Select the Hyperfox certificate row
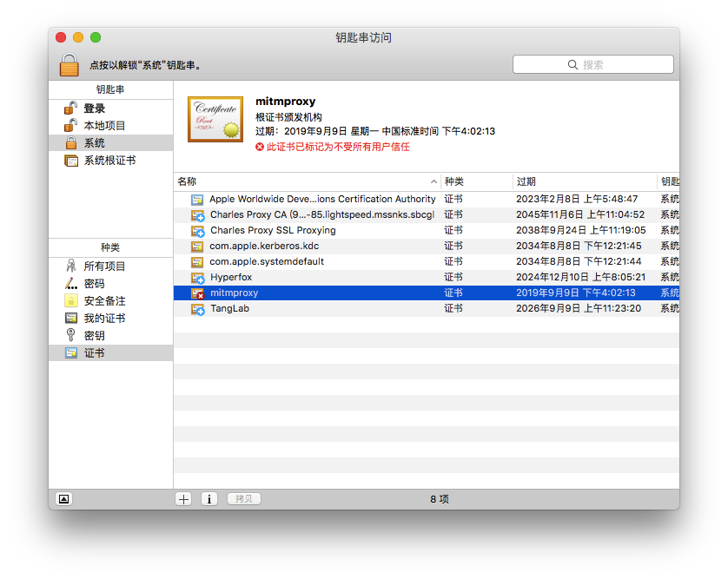 (427, 278)
